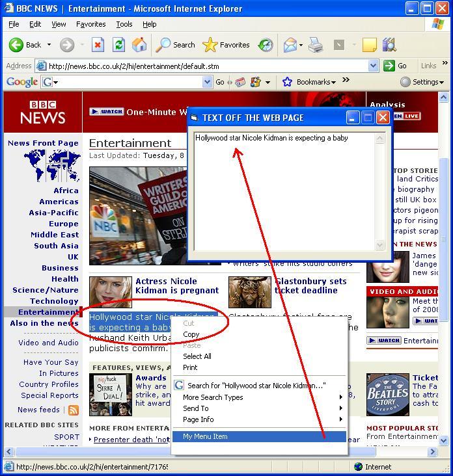Stop page loading with red X icon

click(98, 45)
